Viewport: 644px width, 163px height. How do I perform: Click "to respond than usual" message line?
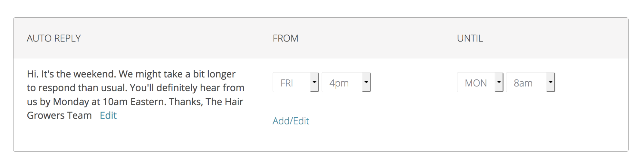click(77, 88)
